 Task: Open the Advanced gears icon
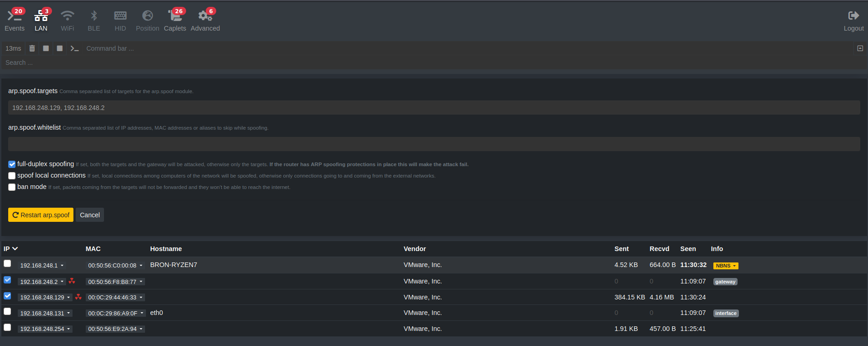pyautogui.click(x=205, y=16)
